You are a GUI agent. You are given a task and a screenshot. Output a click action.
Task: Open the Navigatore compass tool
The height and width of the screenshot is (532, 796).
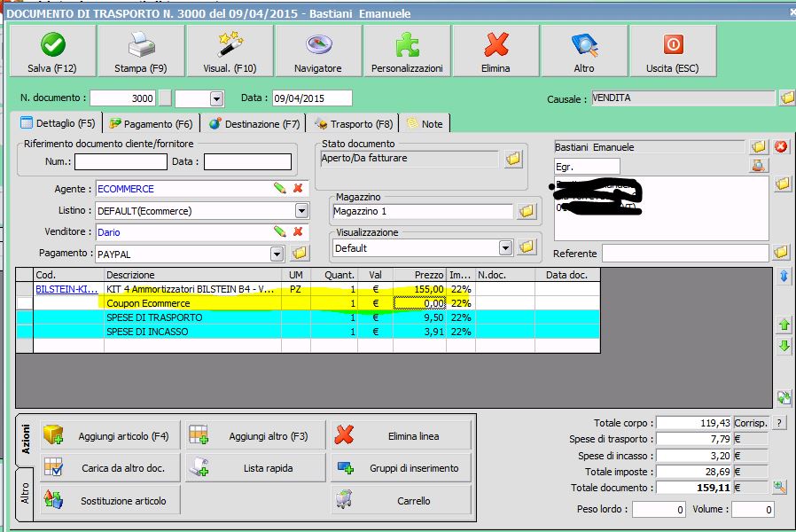click(x=318, y=51)
